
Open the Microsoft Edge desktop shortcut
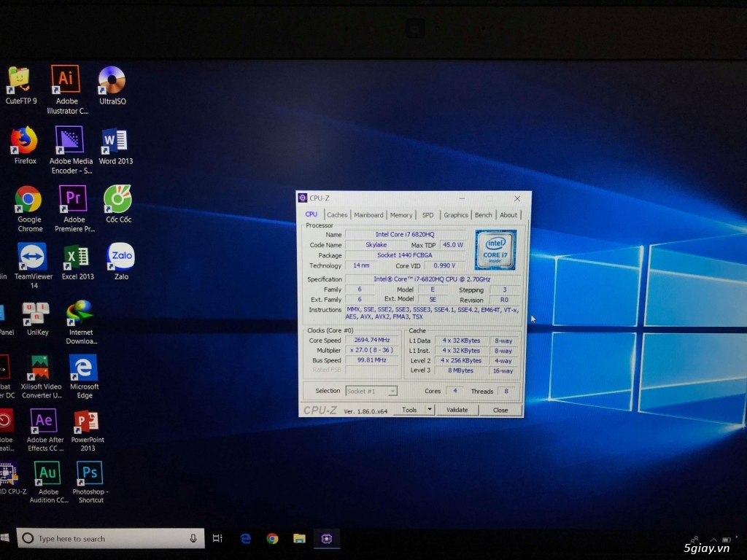[84, 376]
